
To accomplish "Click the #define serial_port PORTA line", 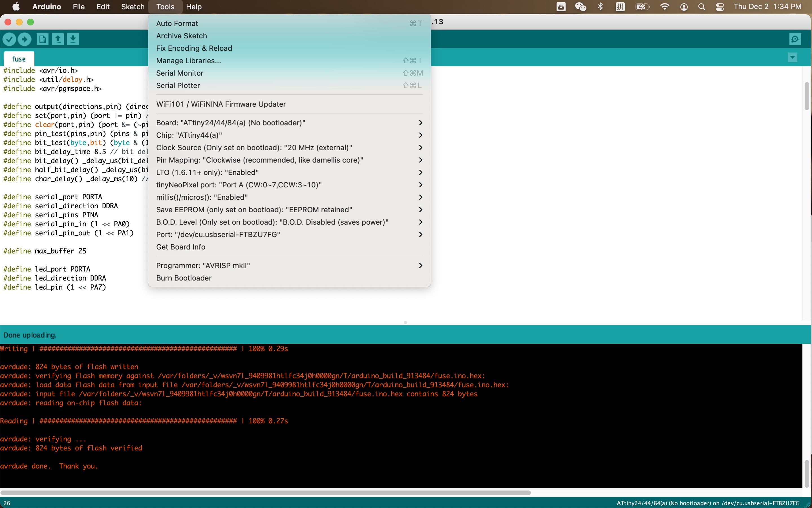I will 53,197.
